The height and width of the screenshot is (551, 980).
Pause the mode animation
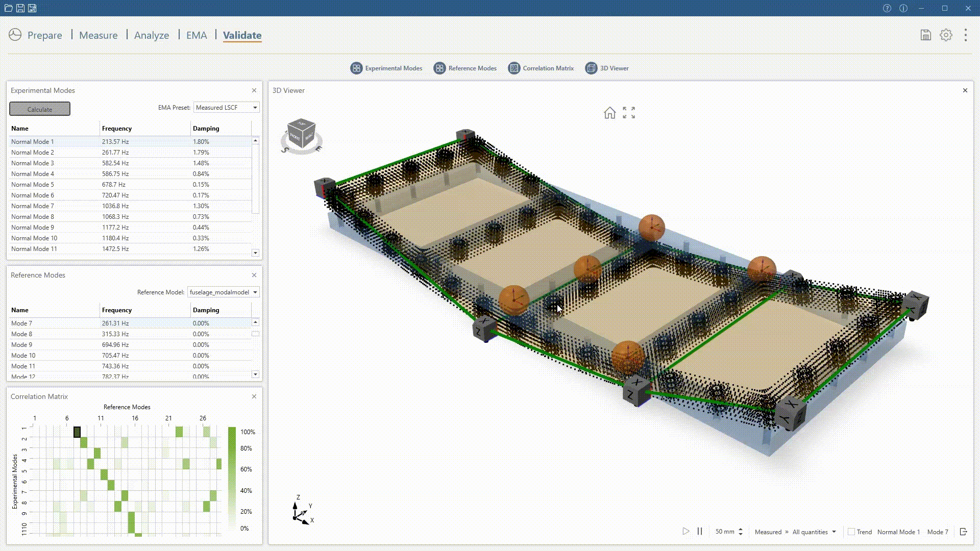coord(700,532)
